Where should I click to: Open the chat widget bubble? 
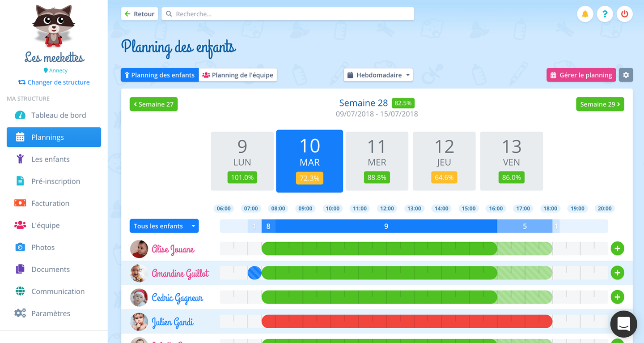click(623, 324)
